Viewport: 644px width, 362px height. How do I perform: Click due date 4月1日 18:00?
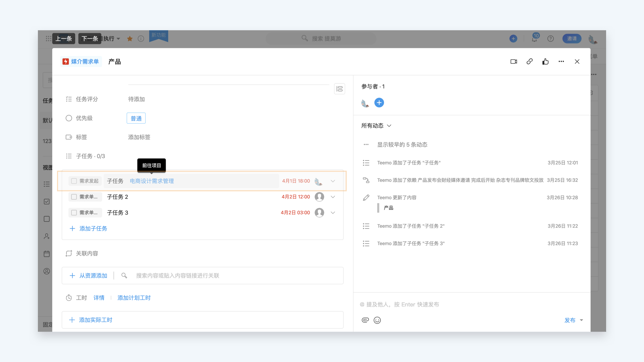(296, 181)
